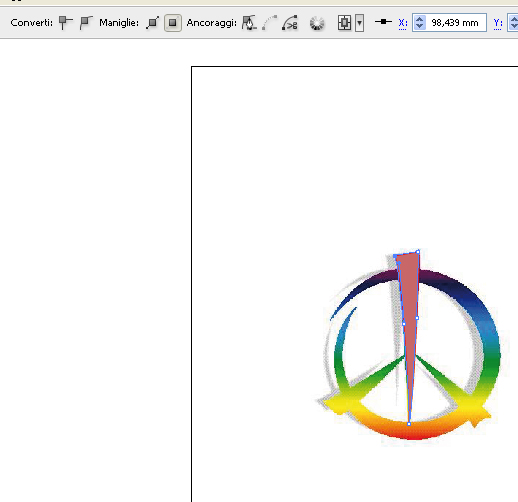Show handles for selected anchor points
This screenshot has width=518, height=502.
tap(153, 23)
